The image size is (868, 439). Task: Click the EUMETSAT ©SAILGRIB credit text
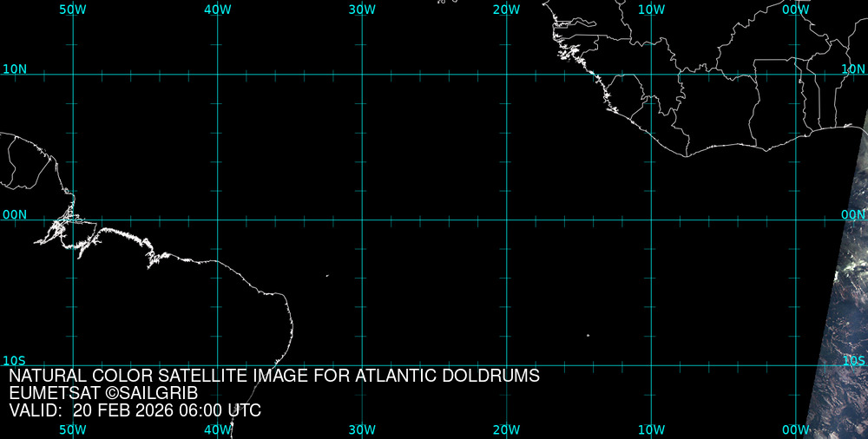(x=103, y=394)
